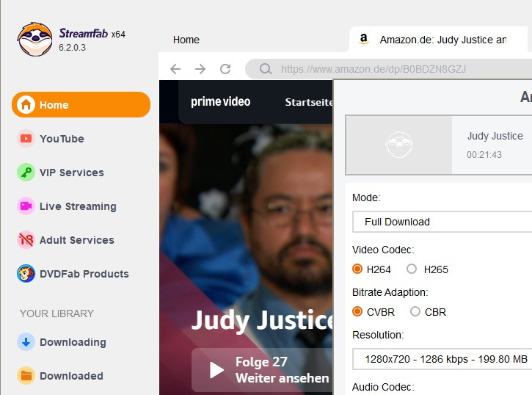The image size is (532, 395).
Task: Click the StreamFab version 6.2.0.3 text
Action: (x=72, y=48)
